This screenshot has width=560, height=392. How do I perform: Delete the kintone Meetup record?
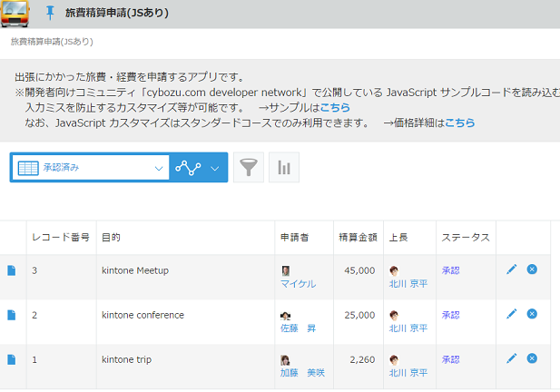click(532, 269)
